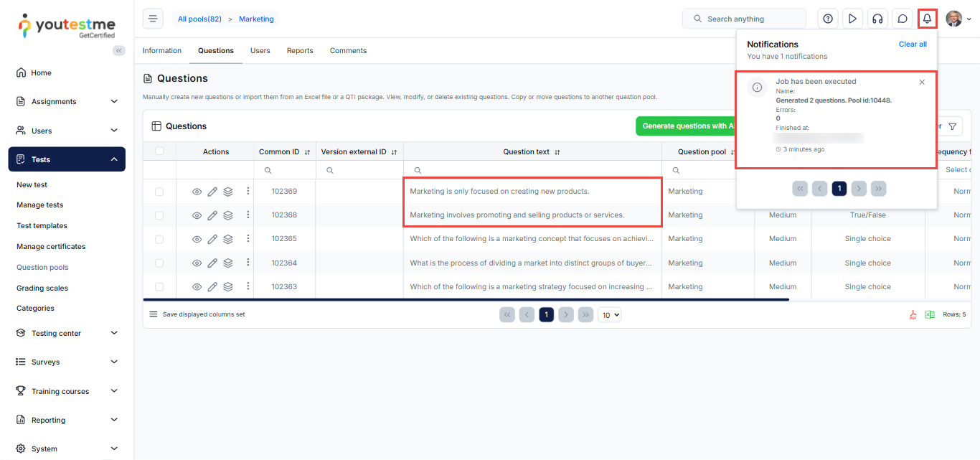
Task: Check the select-all checkbox in table header
Action: [159, 151]
